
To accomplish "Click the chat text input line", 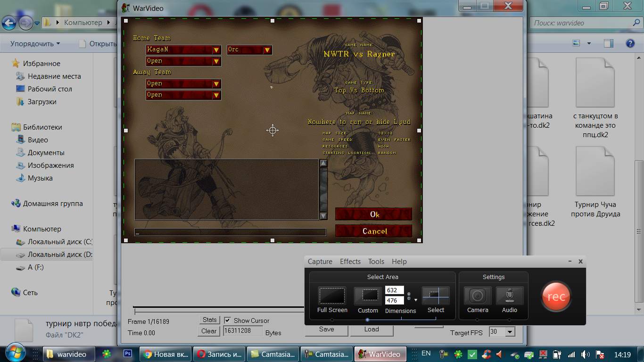I will tap(230, 232).
